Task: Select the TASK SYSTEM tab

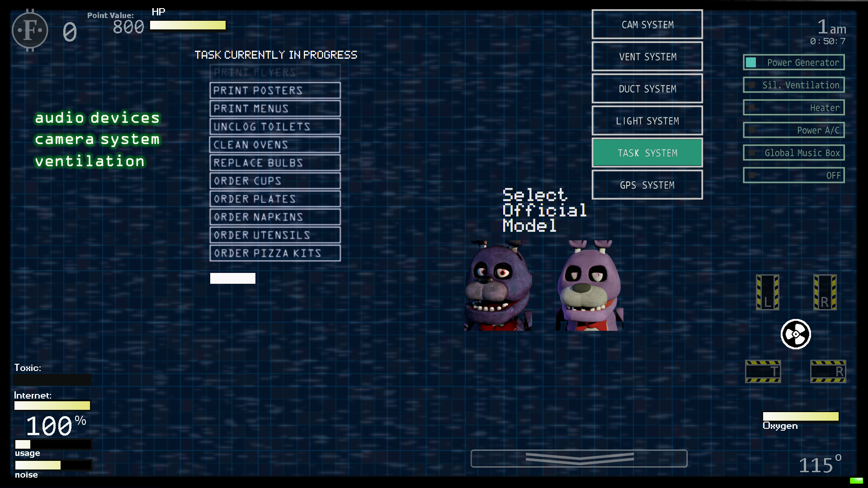Action: point(647,153)
